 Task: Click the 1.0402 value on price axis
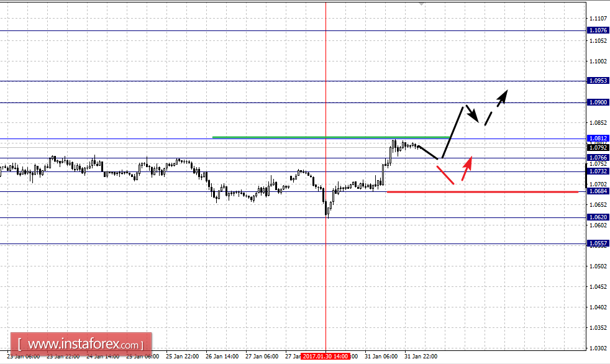pyautogui.click(x=598, y=307)
